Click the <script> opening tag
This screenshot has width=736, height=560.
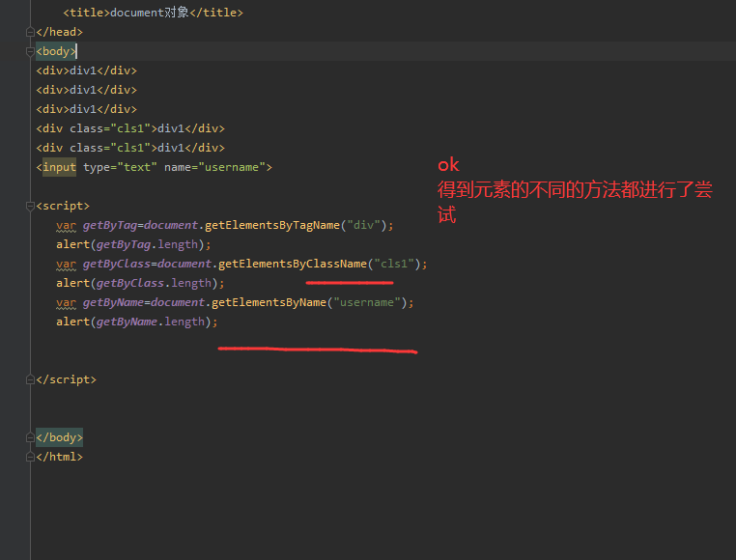[x=63, y=206]
